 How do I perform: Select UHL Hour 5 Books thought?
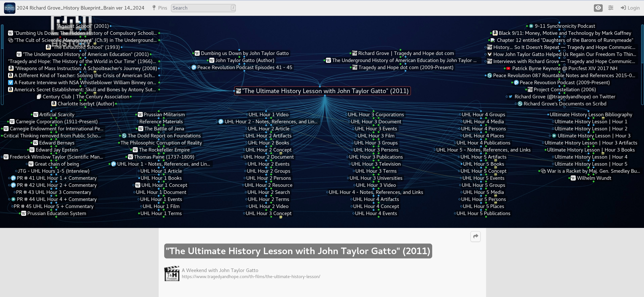[483, 164]
